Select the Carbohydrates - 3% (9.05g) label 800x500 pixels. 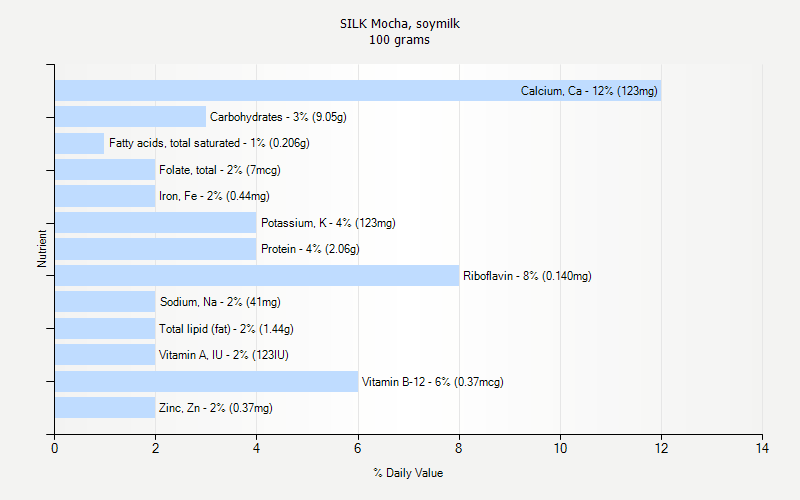coord(278,117)
